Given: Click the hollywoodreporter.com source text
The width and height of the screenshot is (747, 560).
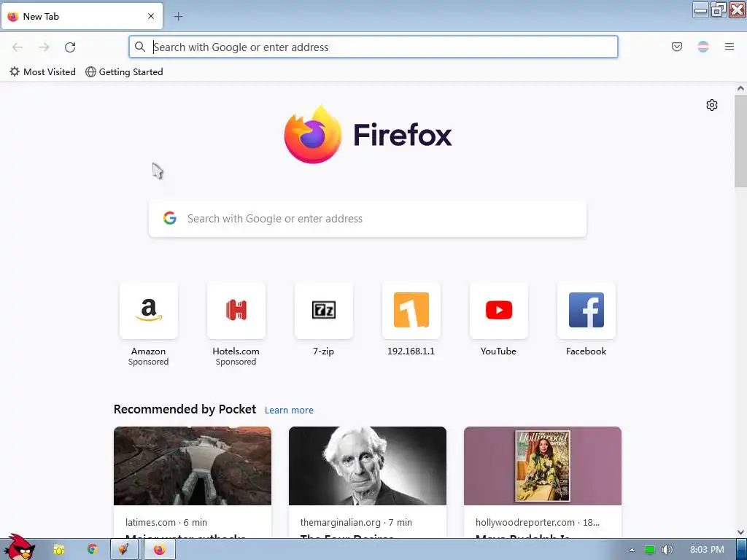Looking at the screenshot, I should (538, 522).
